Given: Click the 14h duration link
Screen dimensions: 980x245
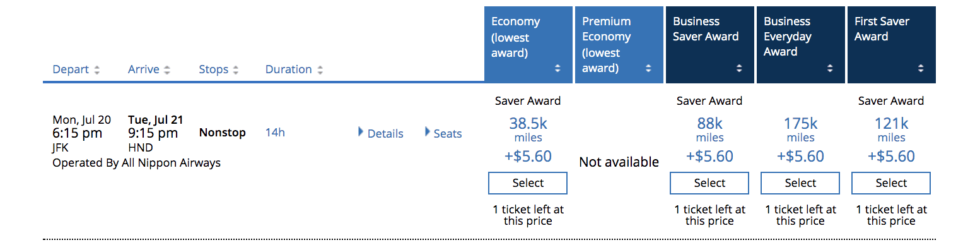Looking at the screenshot, I should [x=275, y=133].
